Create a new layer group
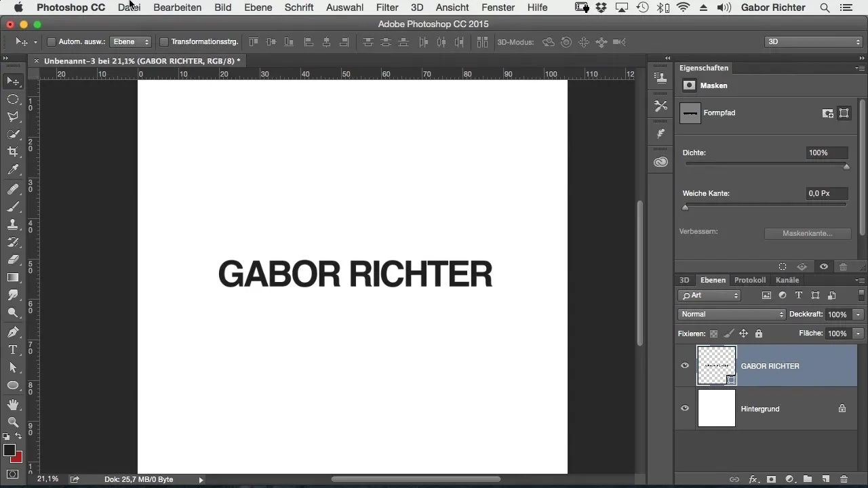Viewport: 868px width, 488px height. click(808, 479)
